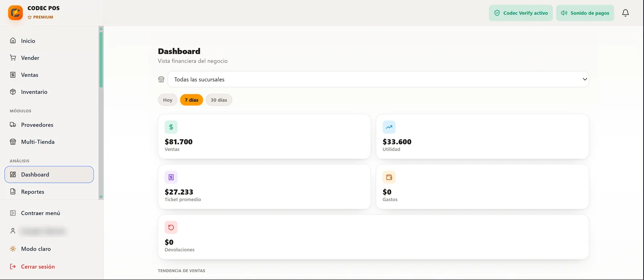Click the sidebar scrollbar up arrow
Image resolution: width=644 pixels, height=280 pixels.
101,29
